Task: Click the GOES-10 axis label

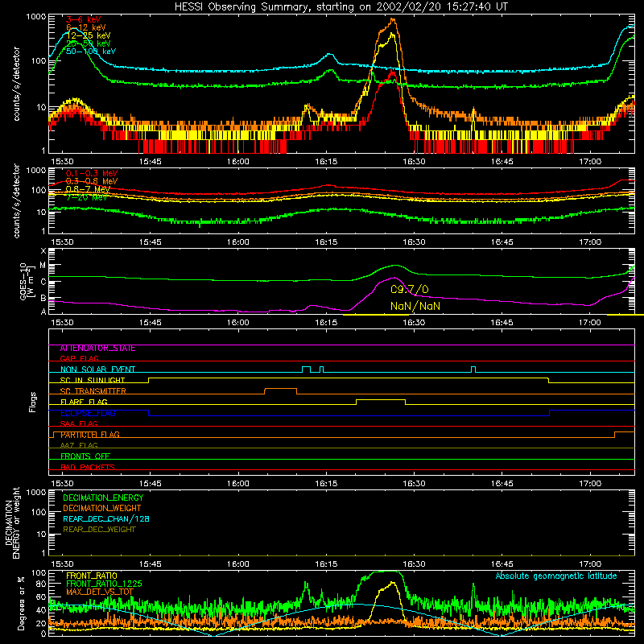Action: (x=23, y=281)
